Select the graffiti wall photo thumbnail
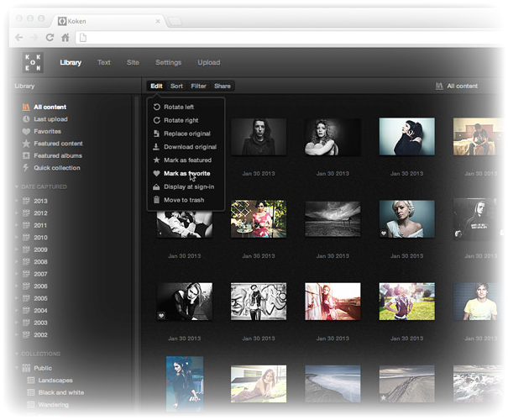The height and width of the screenshot is (420, 508). pyautogui.click(x=259, y=302)
